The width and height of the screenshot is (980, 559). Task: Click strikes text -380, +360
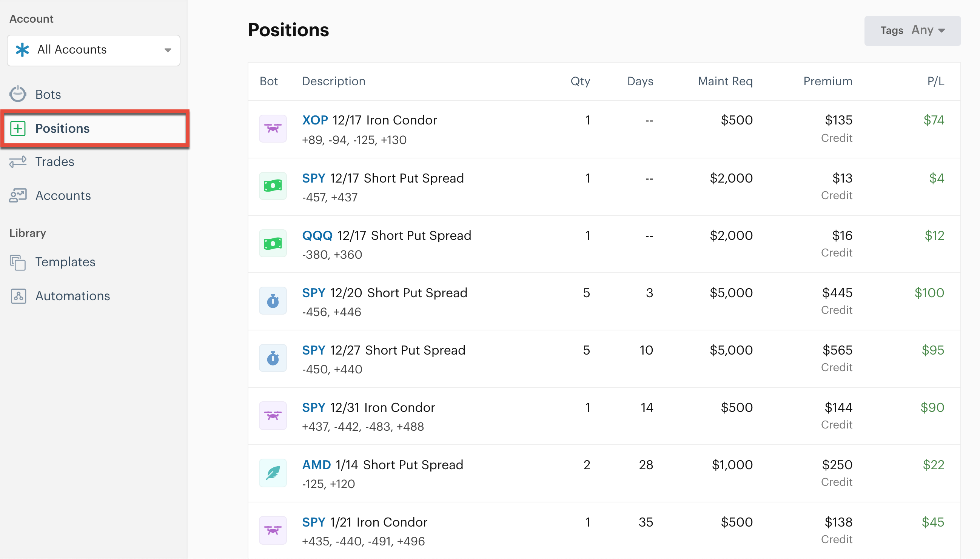tap(332, 255)
